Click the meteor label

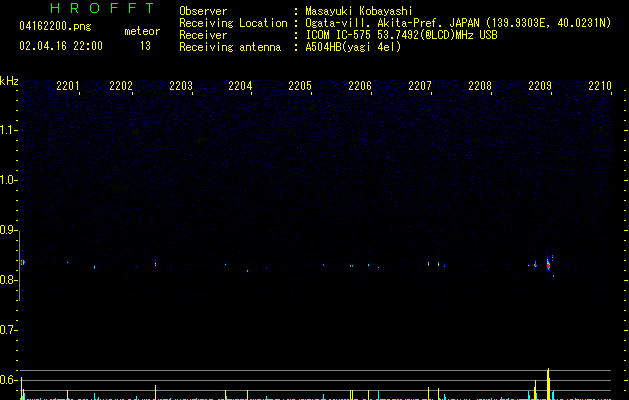(x=142, y=31)
